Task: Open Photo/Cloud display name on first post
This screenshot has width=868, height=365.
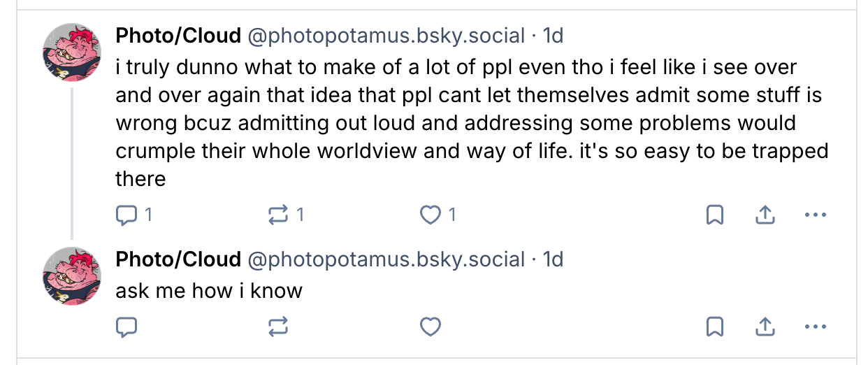Action: (178, 35)
